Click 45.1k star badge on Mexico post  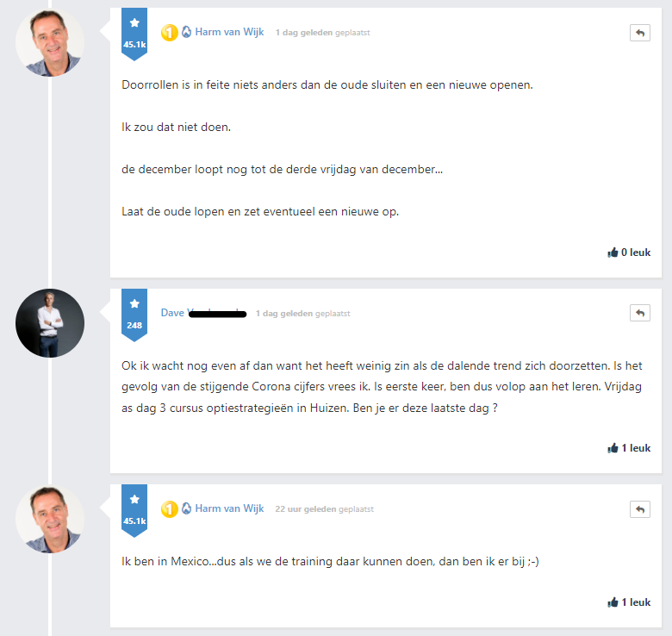[x=134, y=510]
